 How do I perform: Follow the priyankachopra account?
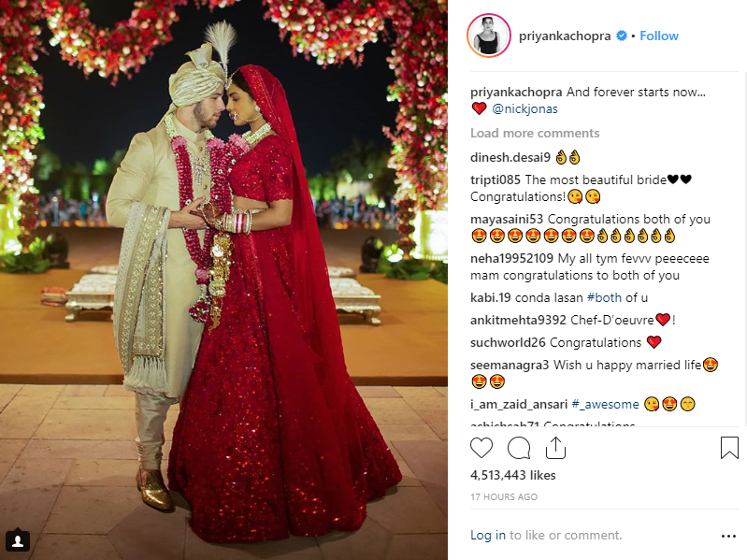pos(659,36)
